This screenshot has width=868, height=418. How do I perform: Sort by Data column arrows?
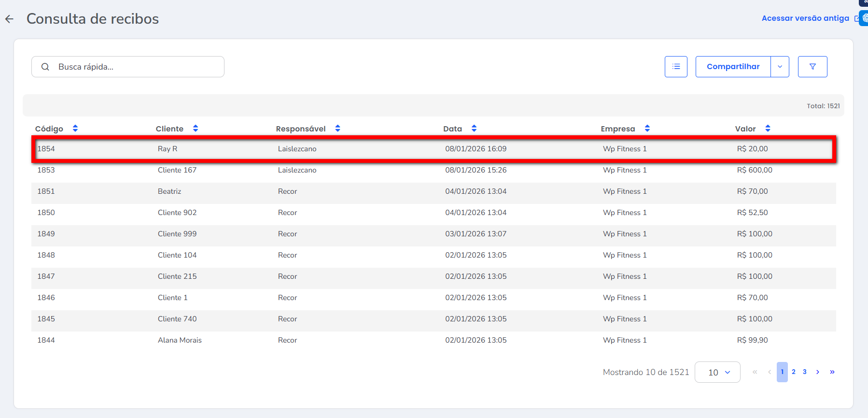click(x=474, y=129)
